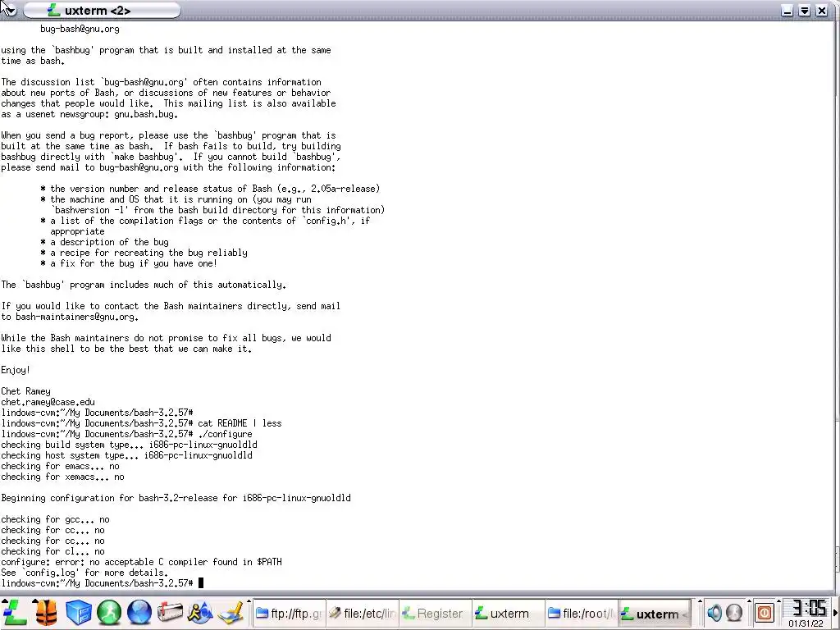Click 'a fix for the bug if you have one!' bullet
This screenshot has width=840, height=630.
[129, 263]
